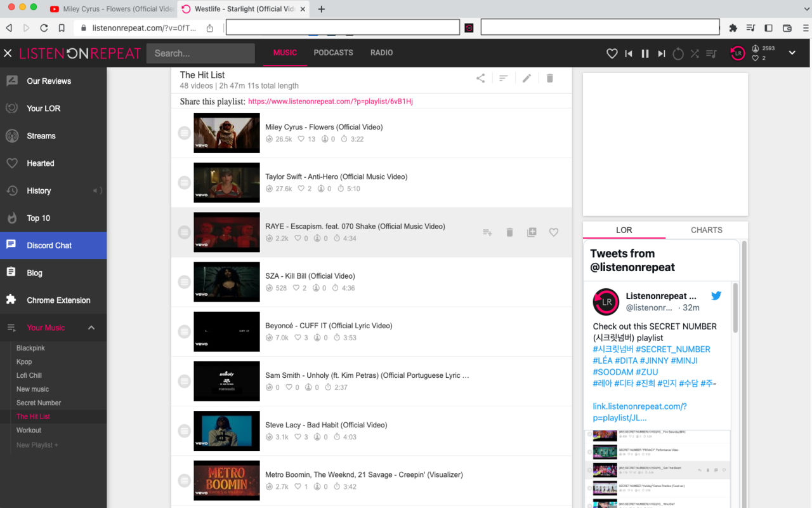Open the CHARTS tab

(706, 230)
